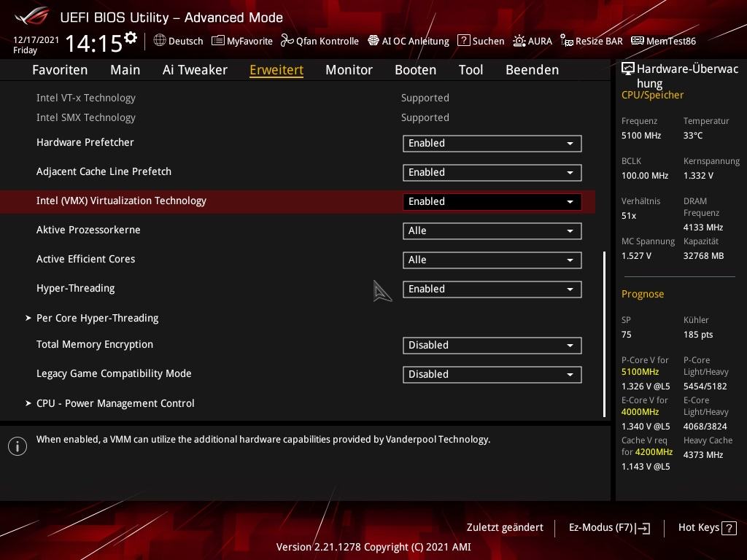Screen dimensions: 747x560
Task: Switch to Beenden tab
Action: pyautogui.click(x=532, y=70)
